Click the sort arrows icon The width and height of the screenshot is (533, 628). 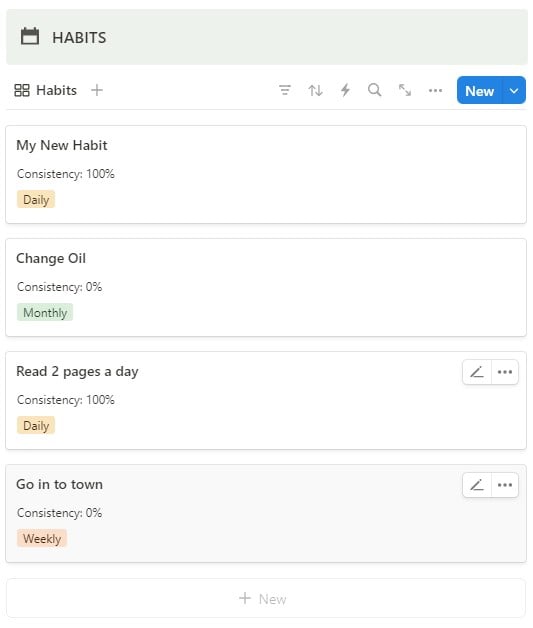point(315,90)
